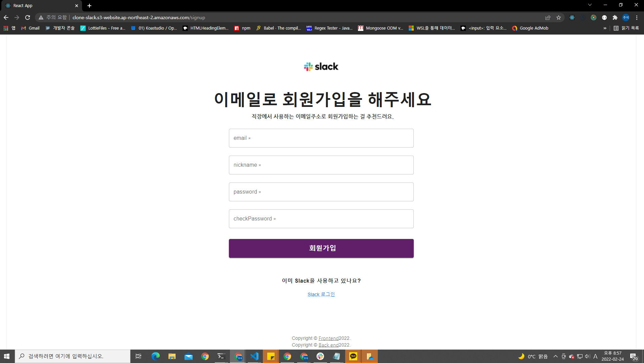Open Sticky Notes from taskbar
Viewport: 644px width, 363px height.
[271, 356]
